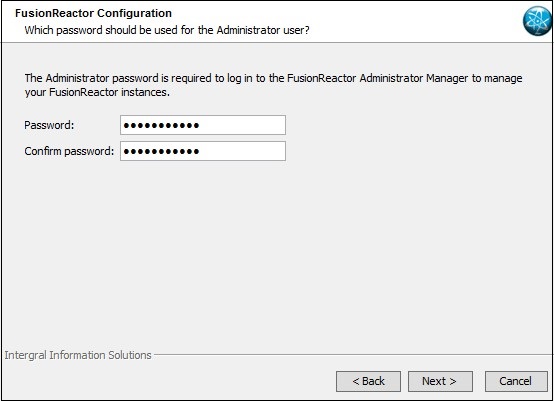Click the blank gray panel below password fields
The width and height of the screenshot is (554, 401).
coord(277,254)
